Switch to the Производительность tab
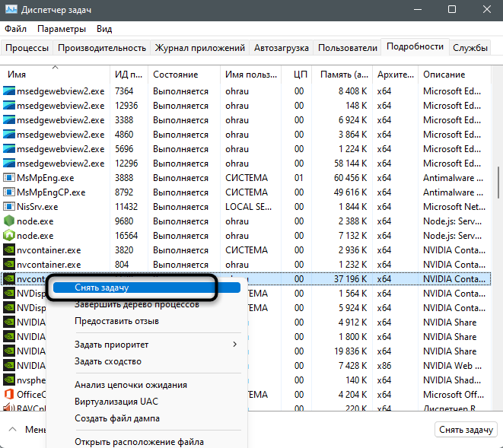 click(x=102, y=48)
